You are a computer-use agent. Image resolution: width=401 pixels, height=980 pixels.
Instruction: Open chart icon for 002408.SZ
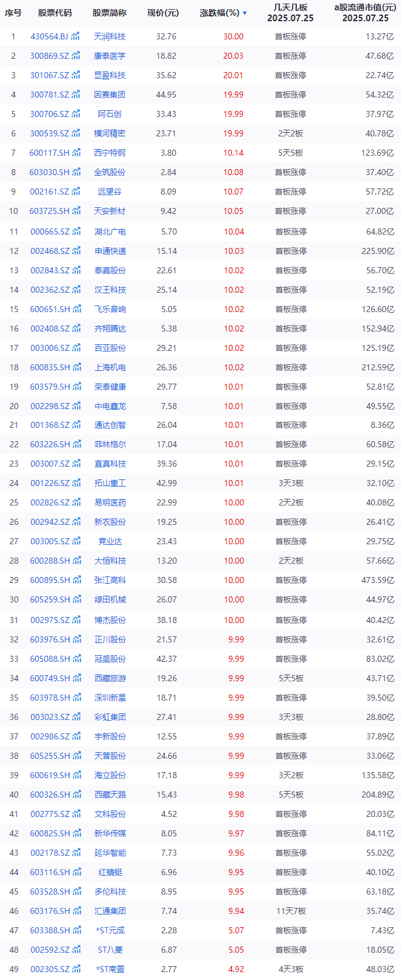click(76, 328)
